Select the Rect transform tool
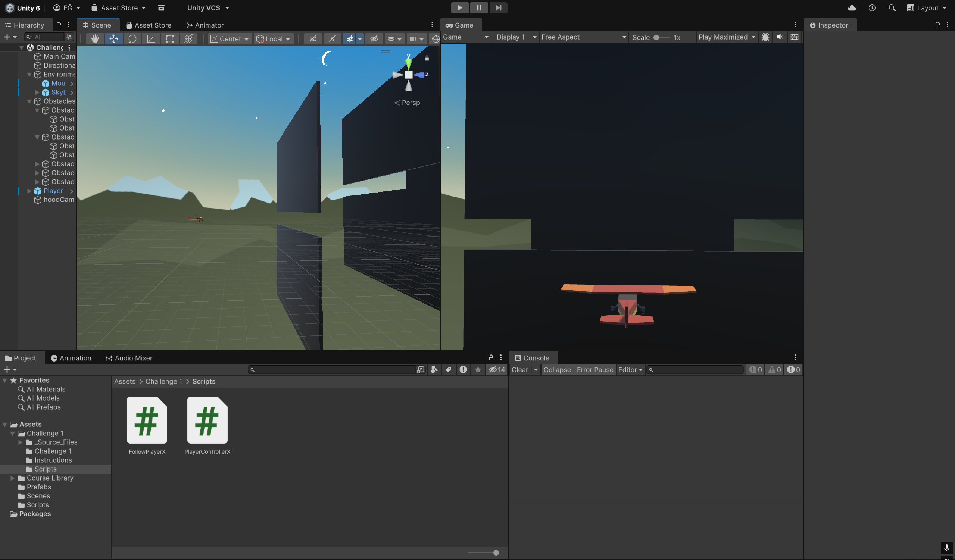 (169, 39)
